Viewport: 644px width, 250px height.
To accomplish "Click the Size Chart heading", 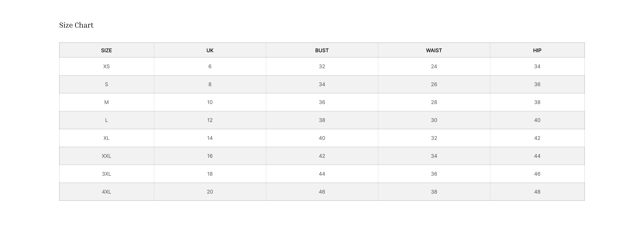I will [76, 25].
